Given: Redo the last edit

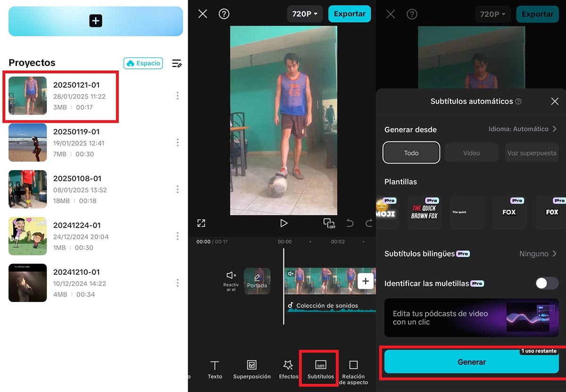Looking at the screenshot, I should [x=368, y=223].
